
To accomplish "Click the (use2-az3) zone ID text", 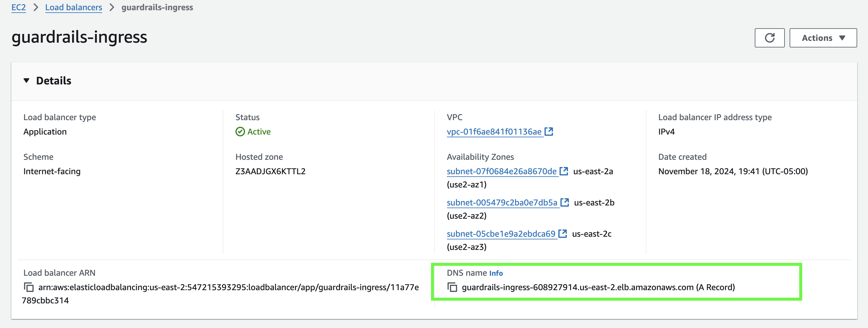I will pos(467,247).
